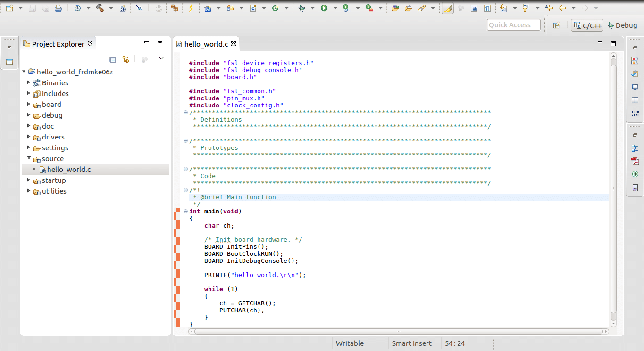Select the doc folder

pyautogui.click(x=48, y=126)
